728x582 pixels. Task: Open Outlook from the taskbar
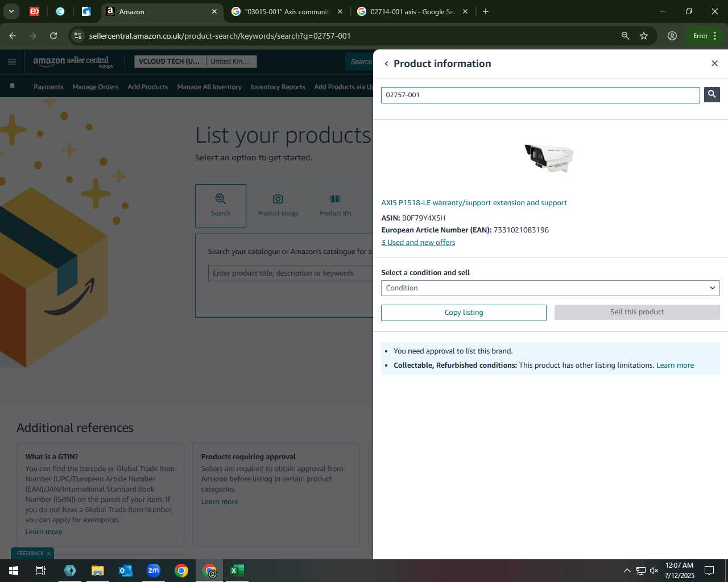pos(126,571)
